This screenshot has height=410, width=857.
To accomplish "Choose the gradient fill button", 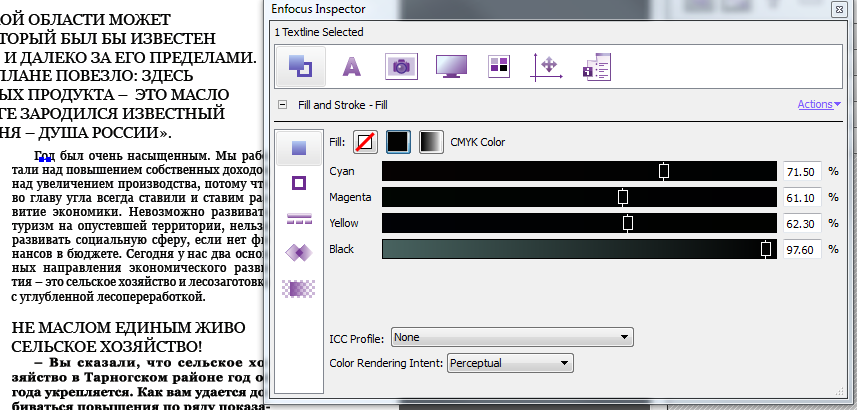I will [431, 142].
